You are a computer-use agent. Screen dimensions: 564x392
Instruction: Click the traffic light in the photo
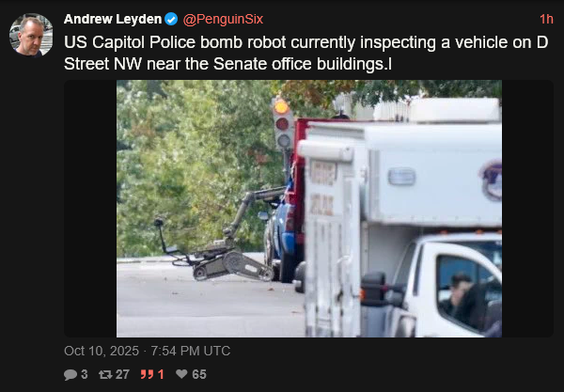click(x=282, y=123)
